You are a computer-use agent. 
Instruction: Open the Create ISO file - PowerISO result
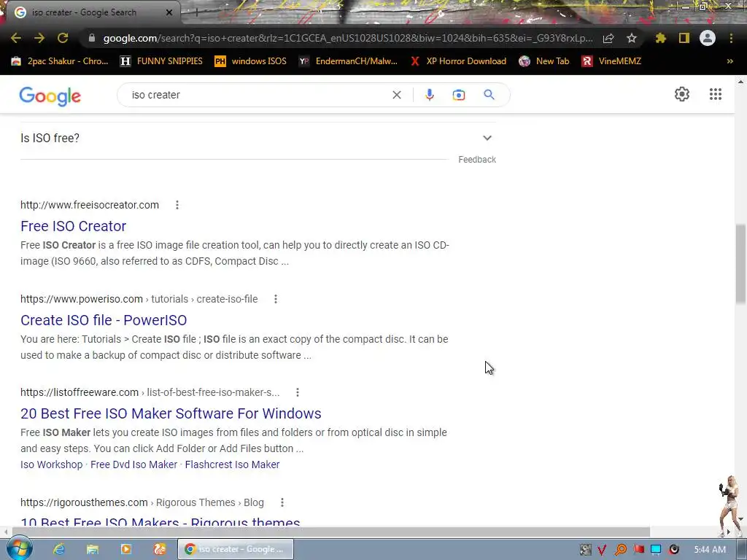click(x=104, y=320)
